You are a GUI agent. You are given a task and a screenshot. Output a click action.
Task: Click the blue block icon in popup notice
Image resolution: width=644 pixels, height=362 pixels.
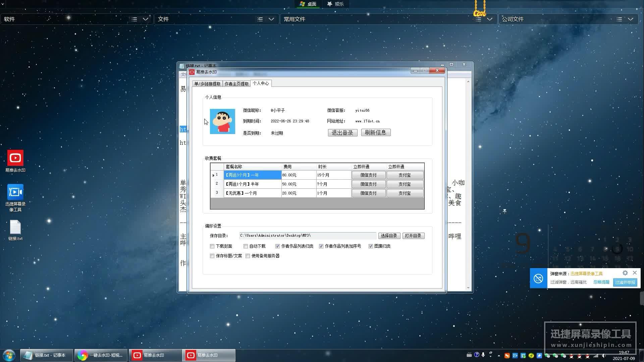point(538,278)
